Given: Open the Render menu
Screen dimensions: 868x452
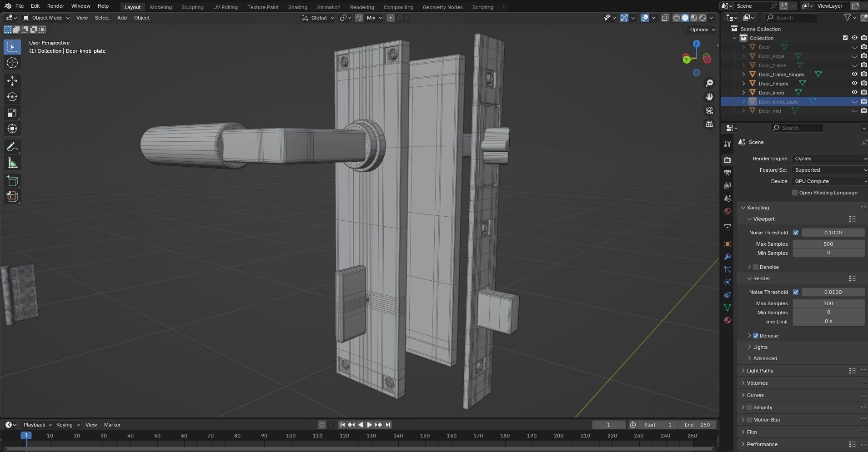Looking at the screenshot, I should 55,6.
